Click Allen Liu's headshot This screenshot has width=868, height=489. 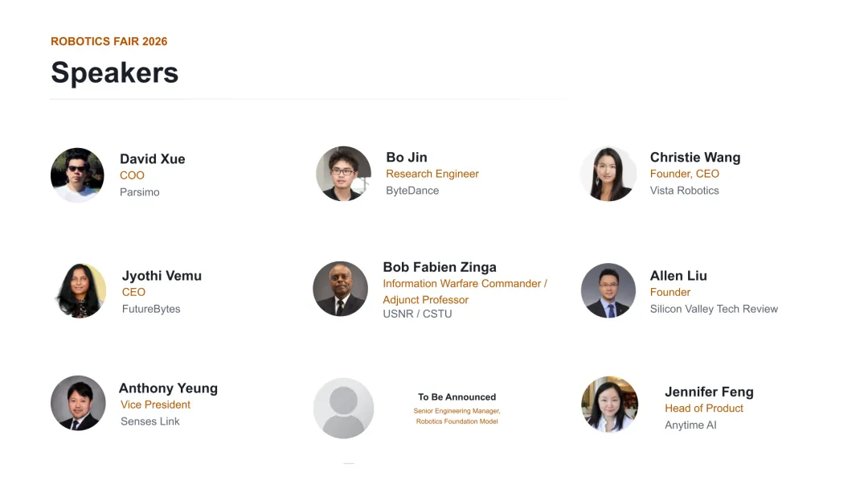pyautogui.click(x=608, y=290)
